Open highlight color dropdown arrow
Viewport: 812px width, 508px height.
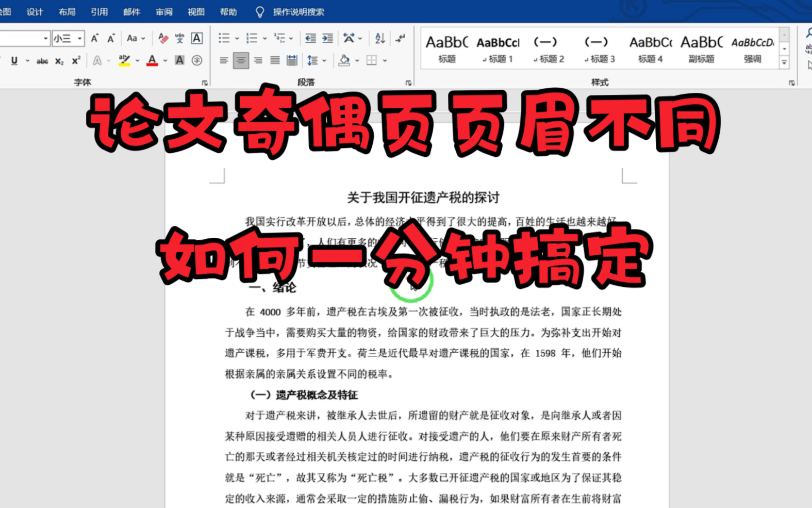[x=137, y=61]
